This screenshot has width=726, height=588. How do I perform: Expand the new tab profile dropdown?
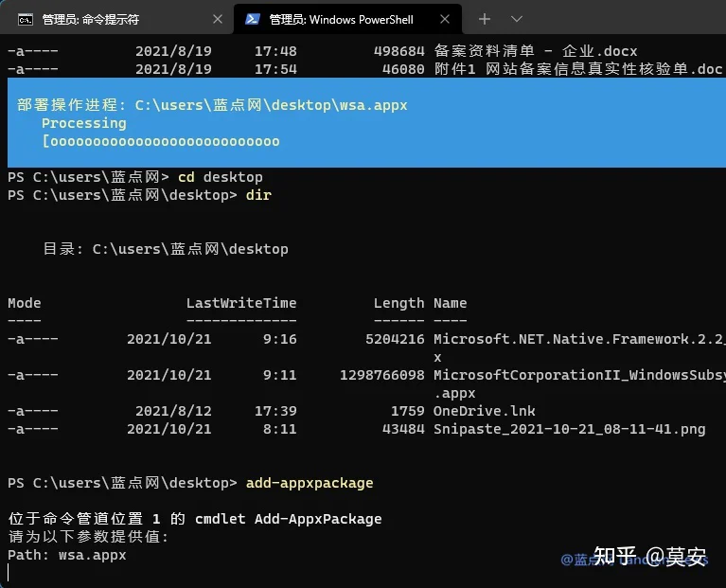517,20
